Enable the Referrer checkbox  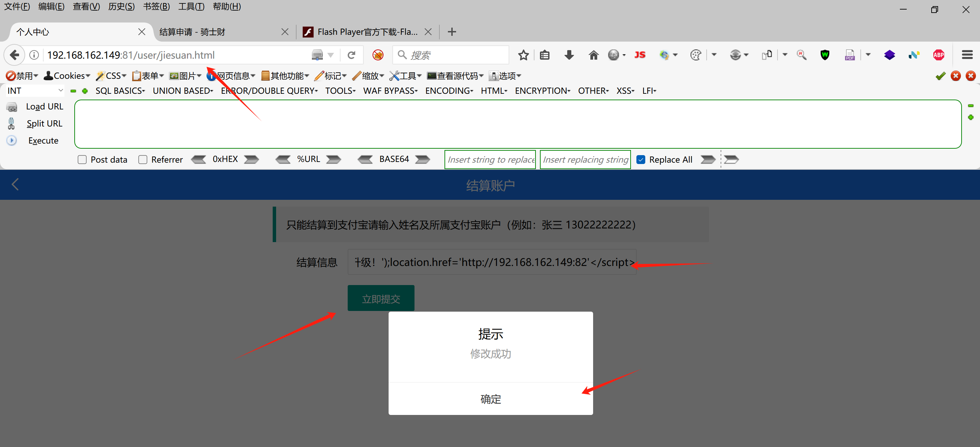143,160
